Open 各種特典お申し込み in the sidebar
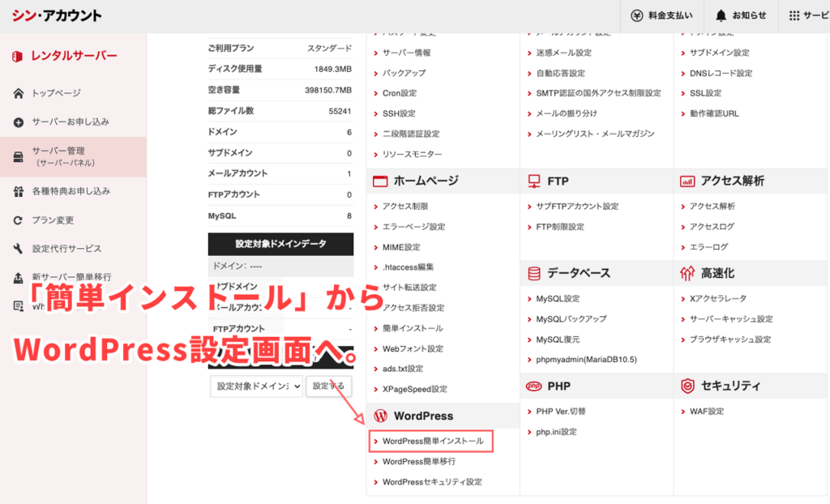 click(x=71, y=191)
